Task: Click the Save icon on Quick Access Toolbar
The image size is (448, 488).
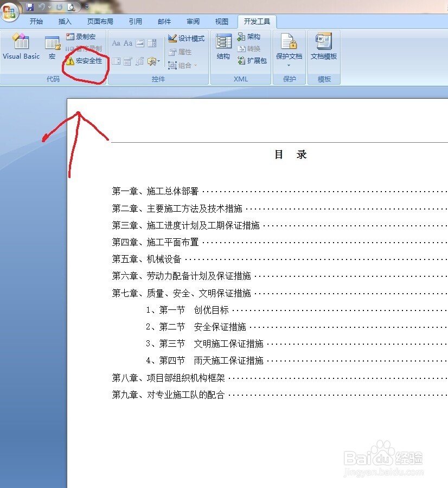Action: coord(29,6)
